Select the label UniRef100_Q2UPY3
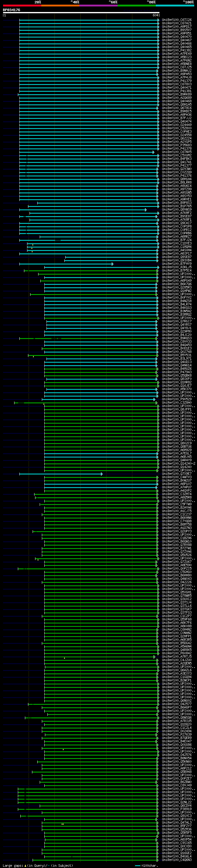Screen dimensions: 197x868 (177, 531)
